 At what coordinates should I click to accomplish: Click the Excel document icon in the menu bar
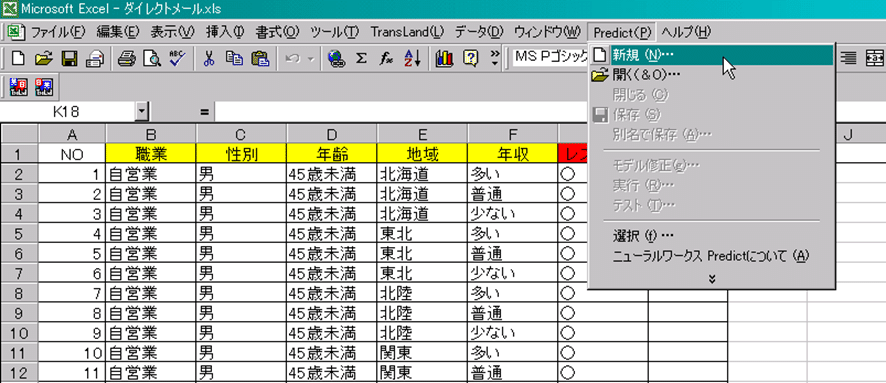tap(17, 31)
